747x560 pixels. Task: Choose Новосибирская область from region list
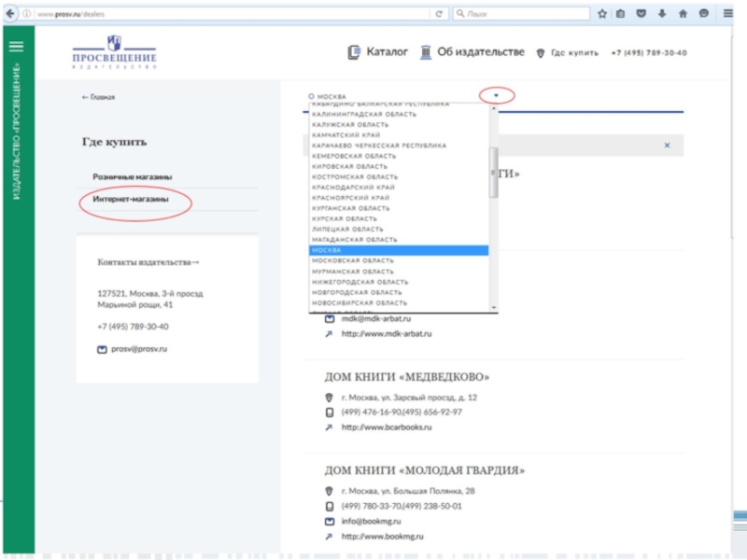point(399,303)
